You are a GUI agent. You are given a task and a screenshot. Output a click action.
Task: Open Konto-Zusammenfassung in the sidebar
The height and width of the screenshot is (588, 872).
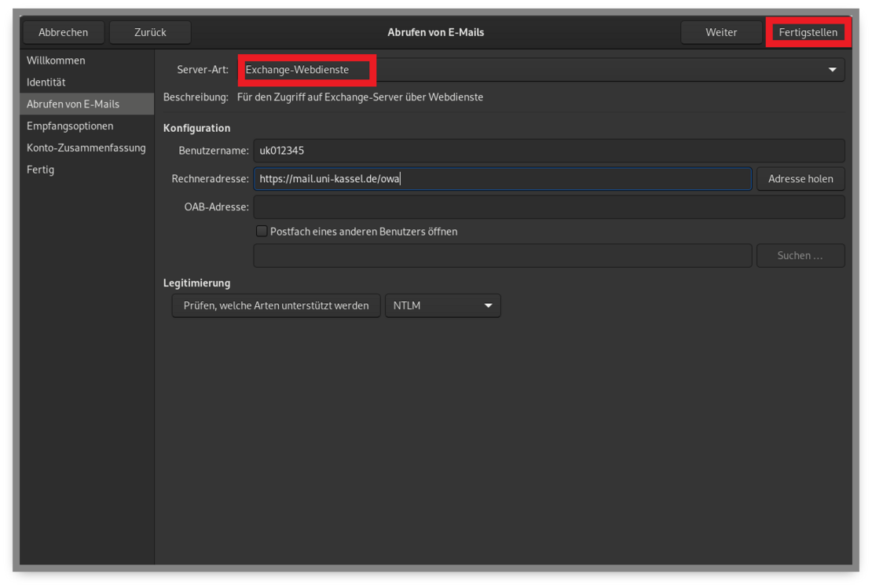pyautogui.click(x=86, y=148)
